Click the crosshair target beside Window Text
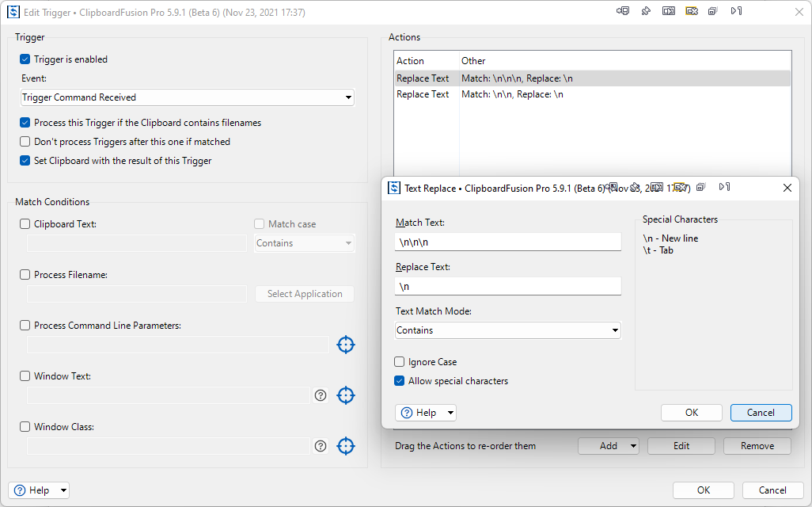 (346, 395)
